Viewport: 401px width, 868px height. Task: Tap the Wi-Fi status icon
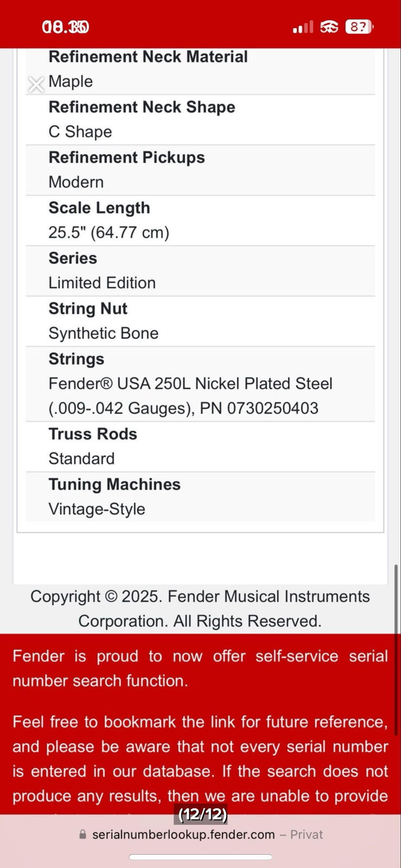click(329, 28)
